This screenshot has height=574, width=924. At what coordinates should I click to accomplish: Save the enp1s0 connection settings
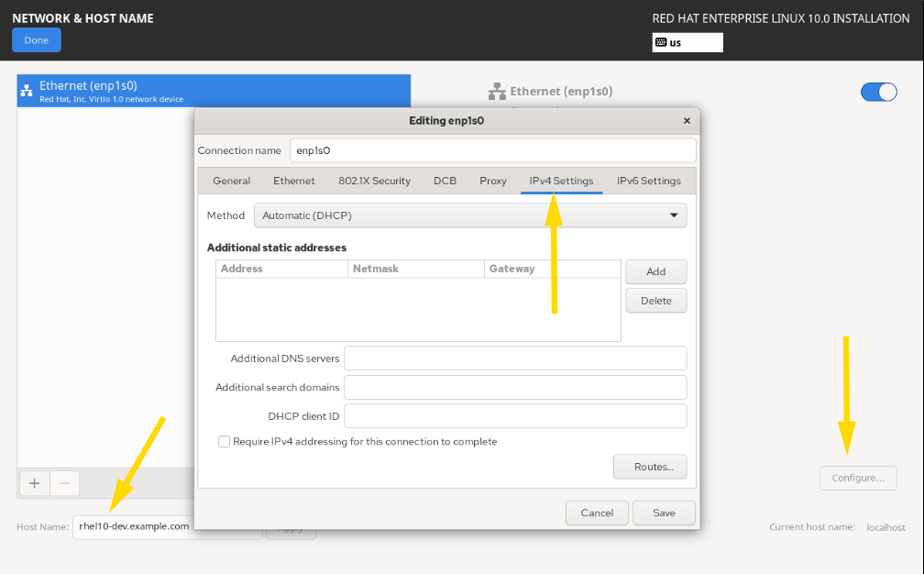(x=664, y=513)
